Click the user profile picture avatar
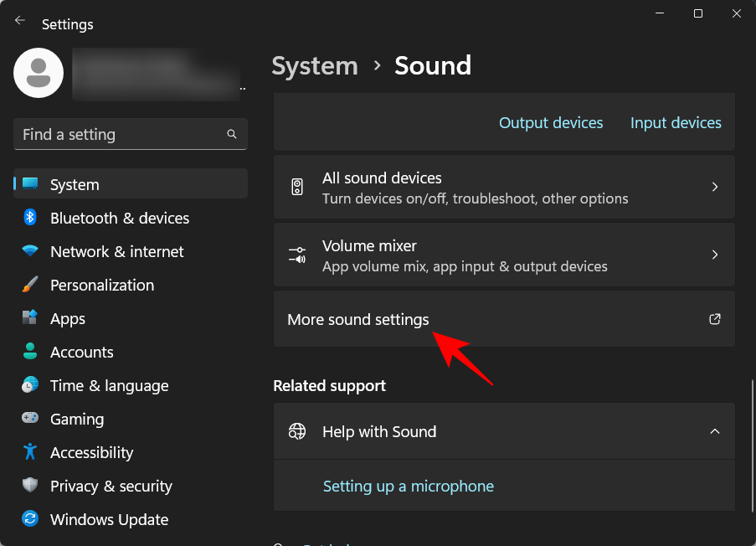This screenshot has height=546, width=756. coord(38,73)
